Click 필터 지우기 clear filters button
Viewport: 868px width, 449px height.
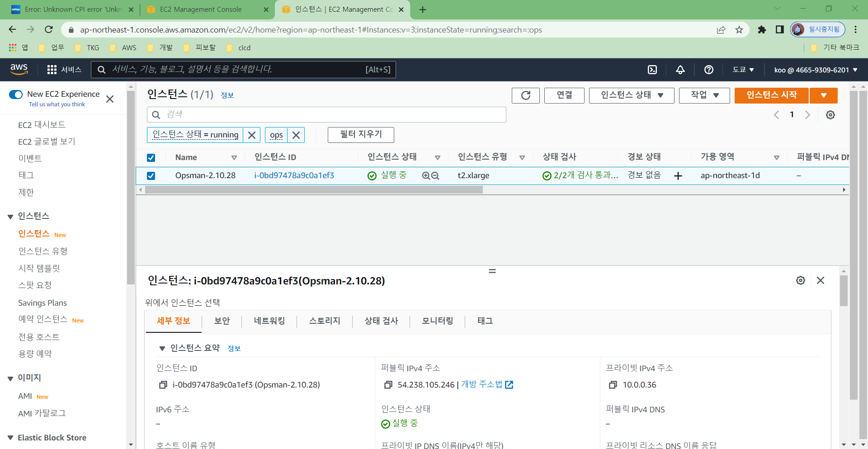pyautogui.click(x=361, y=135)
